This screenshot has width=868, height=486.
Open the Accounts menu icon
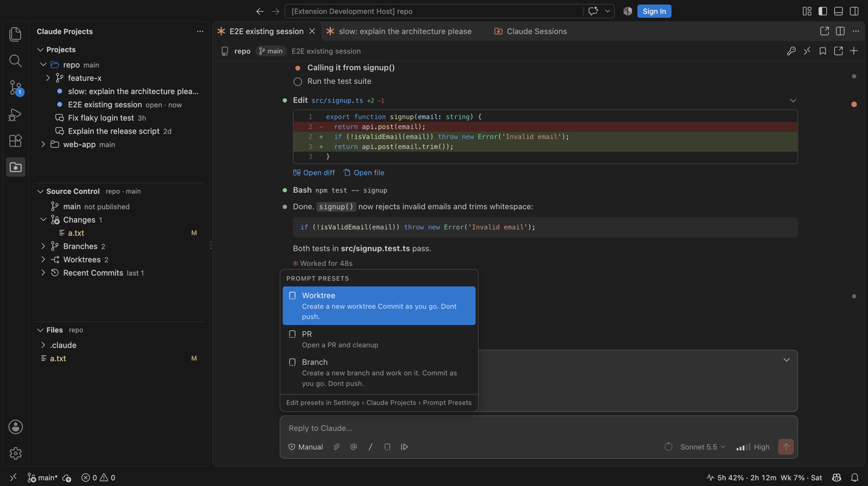16,427
